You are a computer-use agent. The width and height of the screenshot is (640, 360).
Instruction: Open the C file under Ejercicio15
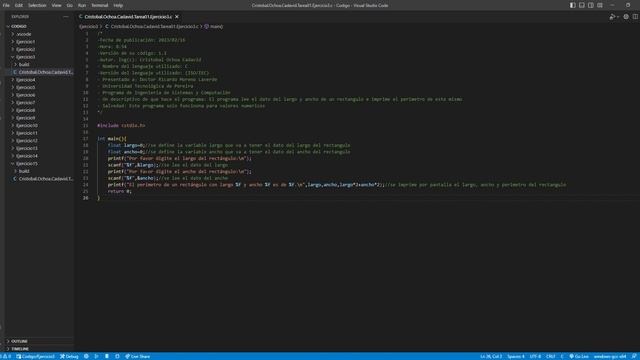pyautogui.click(x=39, y=179)
